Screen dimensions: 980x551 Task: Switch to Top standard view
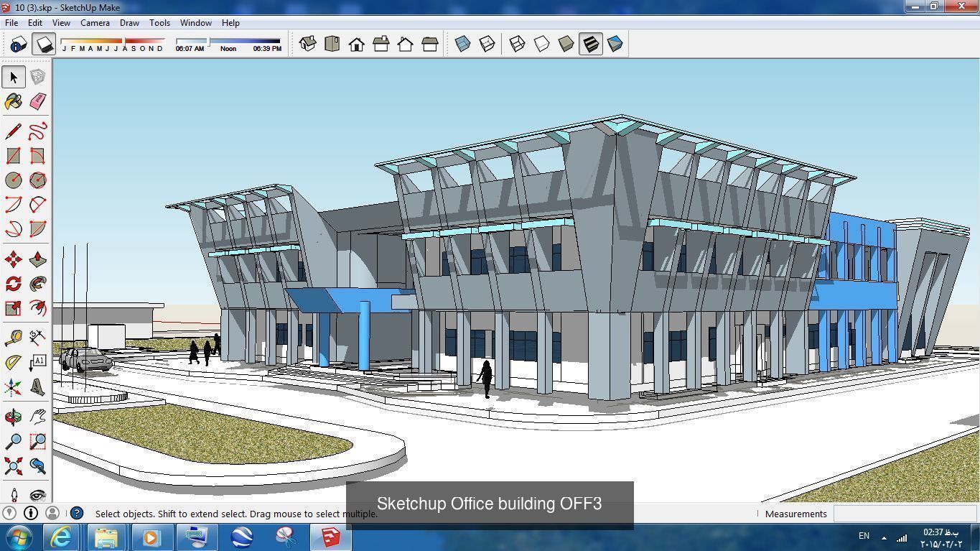click(332, 44)
